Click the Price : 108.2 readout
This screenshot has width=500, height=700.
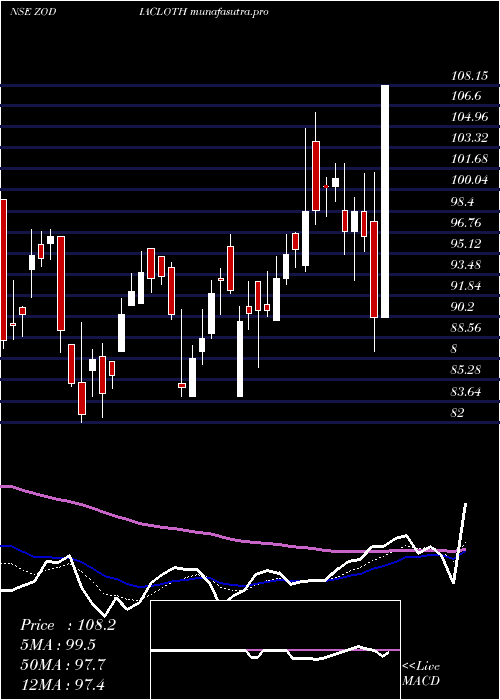click(x=68, y=625)
